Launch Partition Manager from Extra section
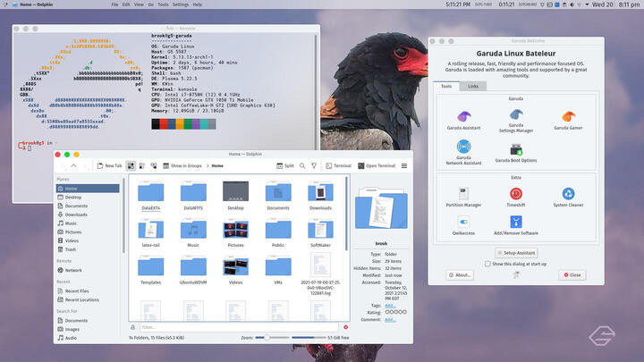The height and width of the screenshot is (362, 644). click(x=463, y=197)
